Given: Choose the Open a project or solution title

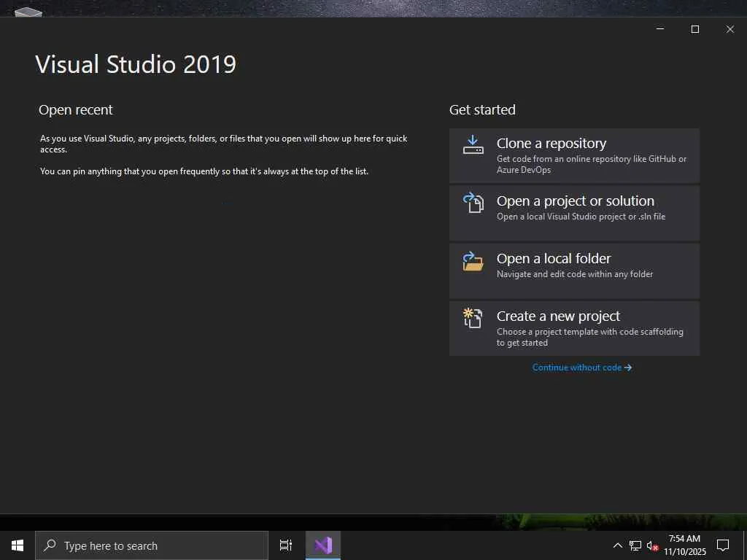Looking at the screenshot, I should (575, 201).
